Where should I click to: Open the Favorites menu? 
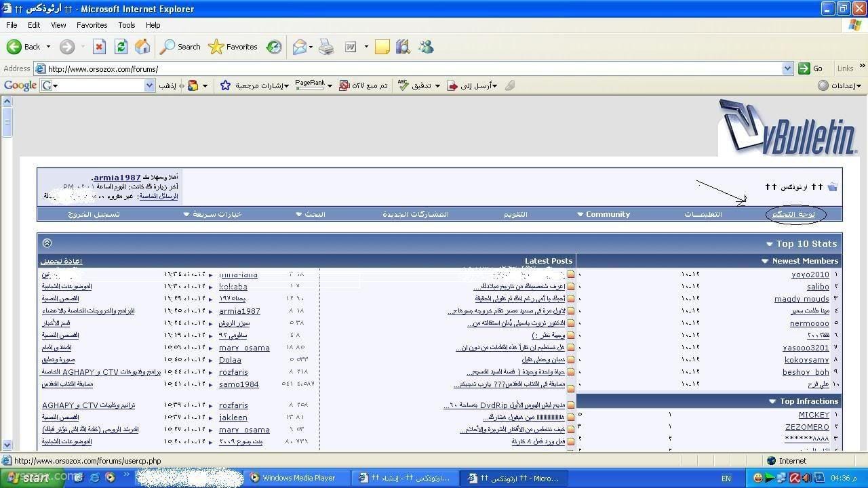[x=92, y=25]
